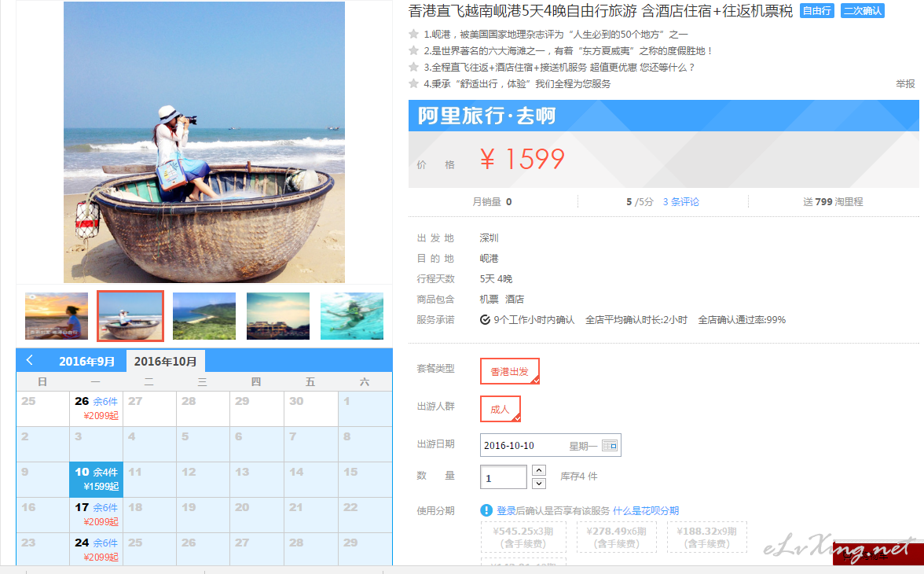
Task: Increase quantity with the up arrow
Action: pos(539,470)
